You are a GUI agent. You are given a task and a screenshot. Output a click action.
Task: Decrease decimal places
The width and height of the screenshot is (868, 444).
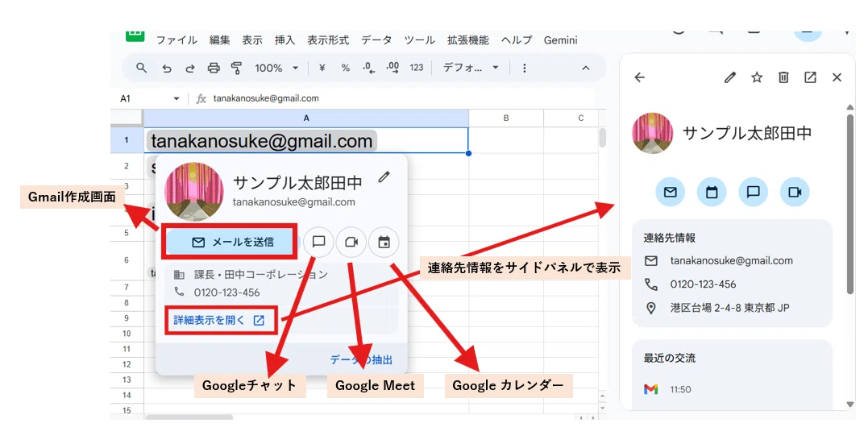tap(368, 68)
